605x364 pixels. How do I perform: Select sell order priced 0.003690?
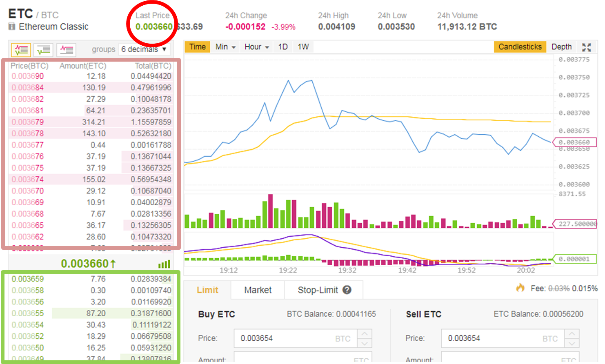tap(91, 76)
